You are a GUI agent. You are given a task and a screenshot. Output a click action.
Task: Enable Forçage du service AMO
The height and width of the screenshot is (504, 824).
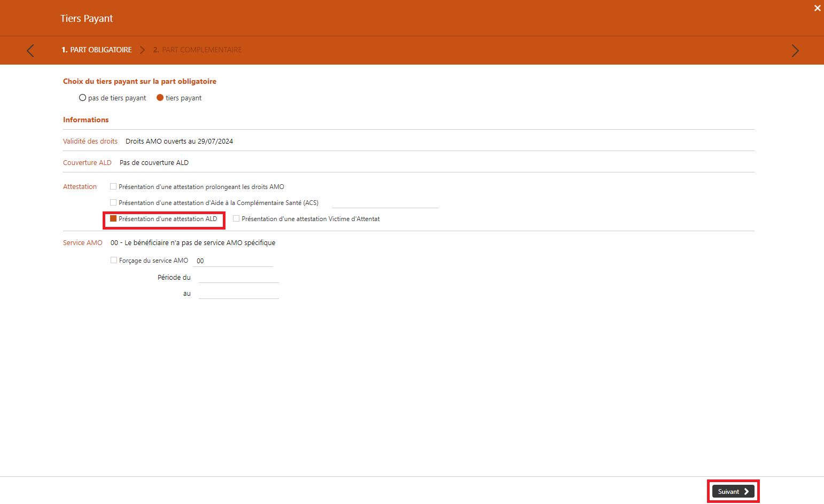click(x=114, y=261)
